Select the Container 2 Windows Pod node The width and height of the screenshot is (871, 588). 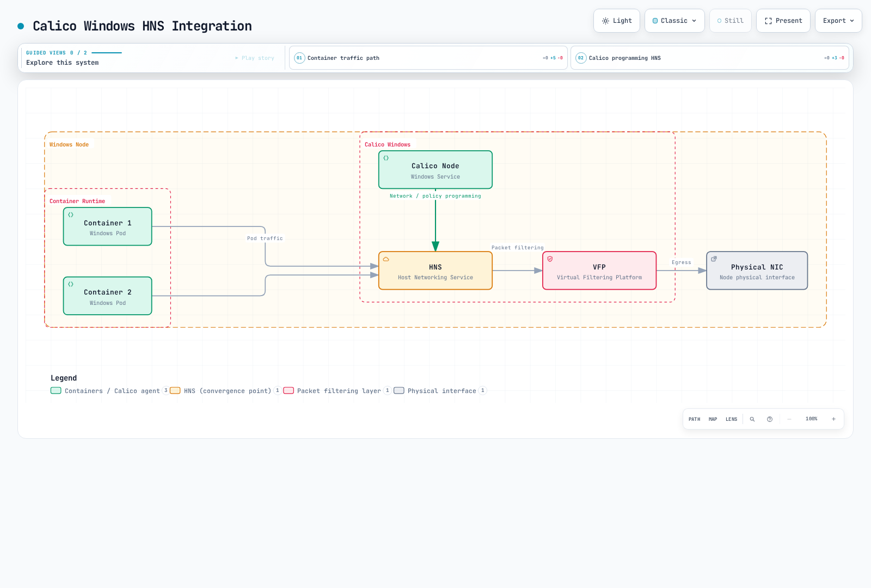point(108,296)
